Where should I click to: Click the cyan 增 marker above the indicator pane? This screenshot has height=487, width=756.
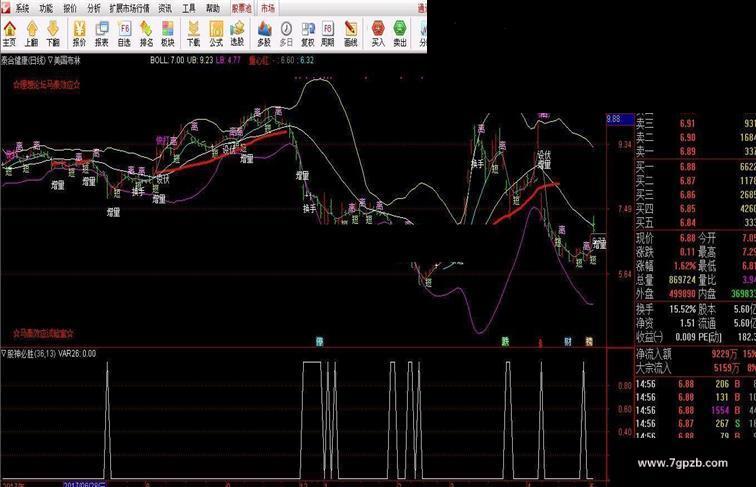319,342
